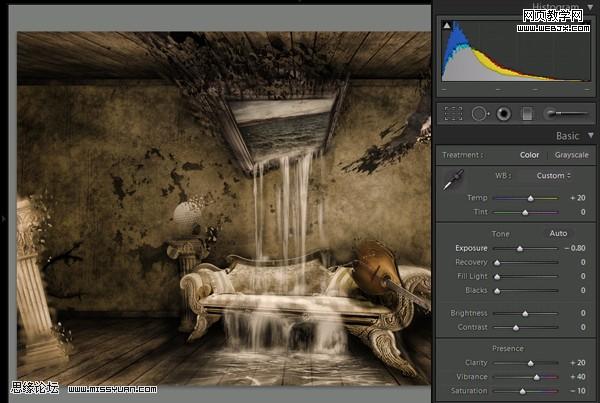This screenshot has width=600, height=403.
Task: Click the Exposure value -0.80
Action: coord(575,248)
